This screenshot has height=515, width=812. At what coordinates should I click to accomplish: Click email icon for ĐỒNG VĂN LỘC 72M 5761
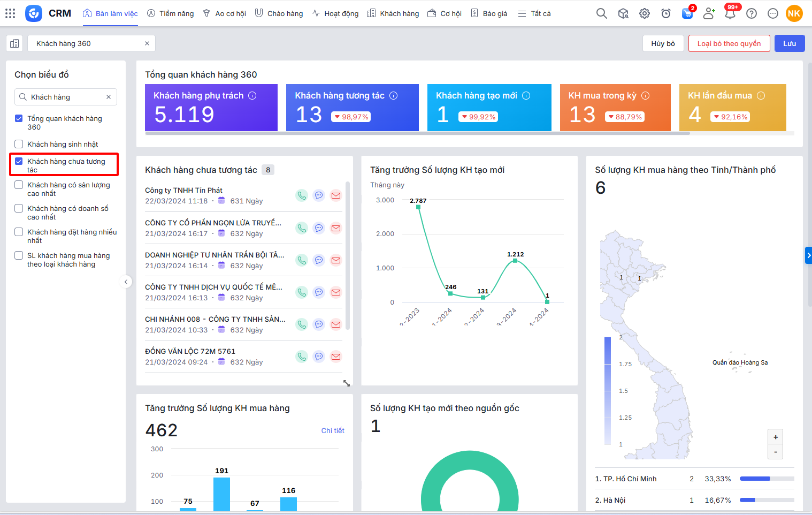point(336,357)
